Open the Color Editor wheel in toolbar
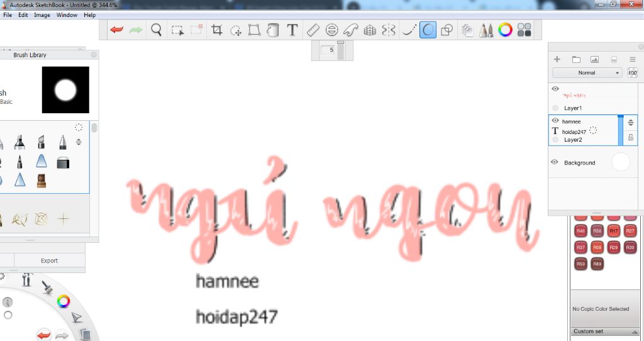Screen dimensions: 644x341 point(505,30)
